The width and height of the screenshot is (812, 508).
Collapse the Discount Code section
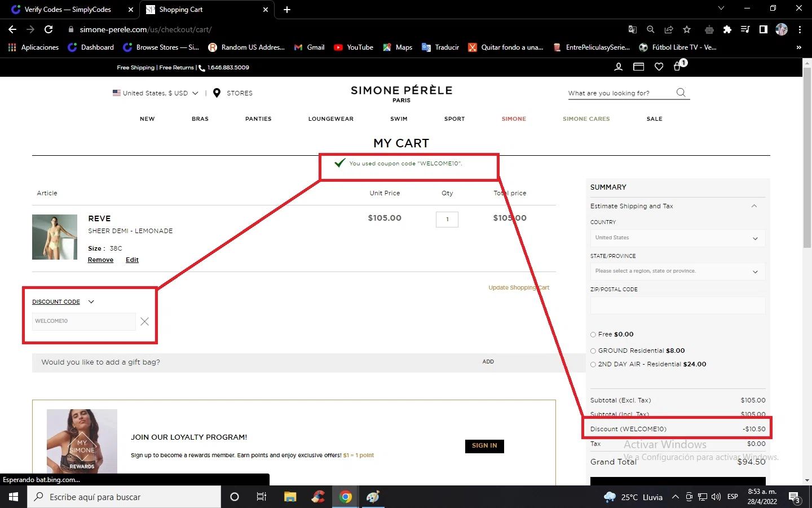pos(91,302)
